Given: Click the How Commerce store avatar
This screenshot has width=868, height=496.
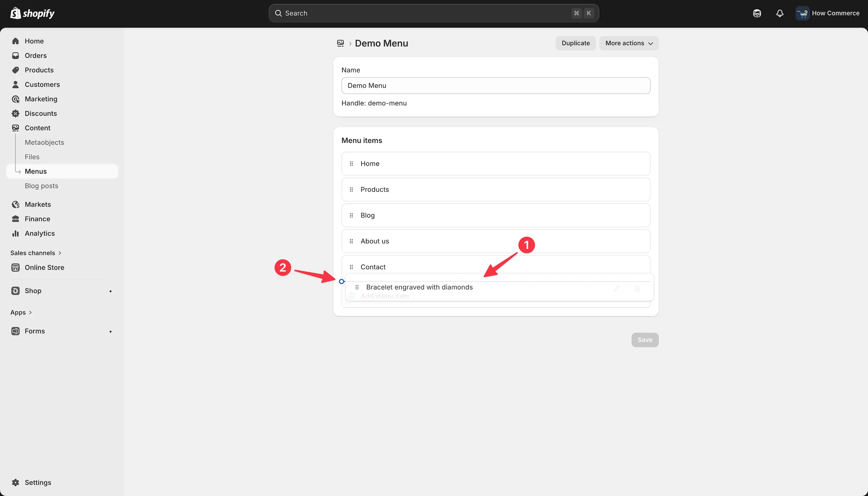Looking at the screenshot, I should (802, 13).
